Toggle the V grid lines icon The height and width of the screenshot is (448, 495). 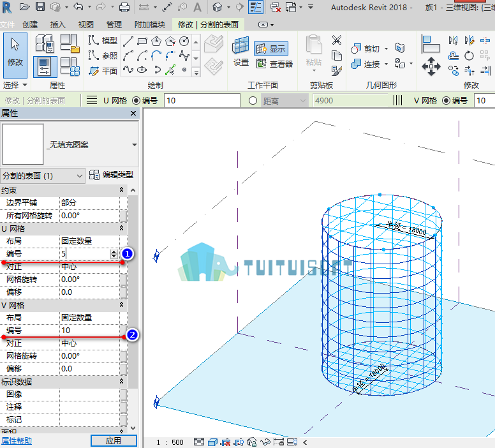point(398,100)
